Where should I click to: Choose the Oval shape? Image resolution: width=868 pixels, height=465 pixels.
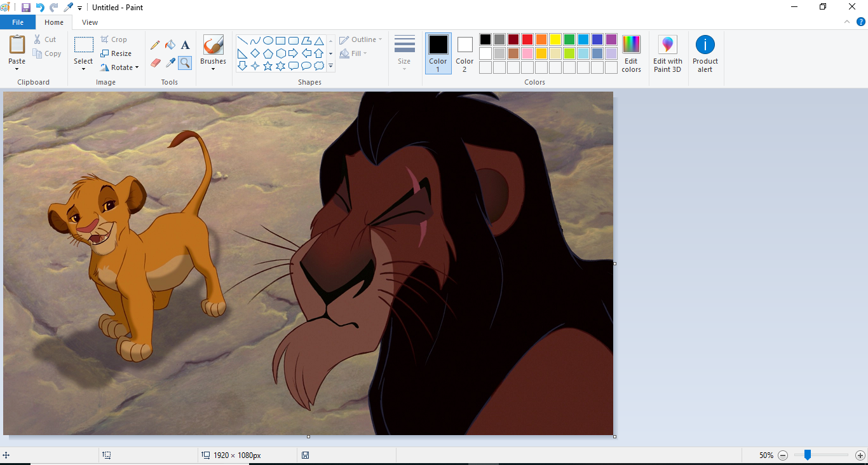click(268, 41)
